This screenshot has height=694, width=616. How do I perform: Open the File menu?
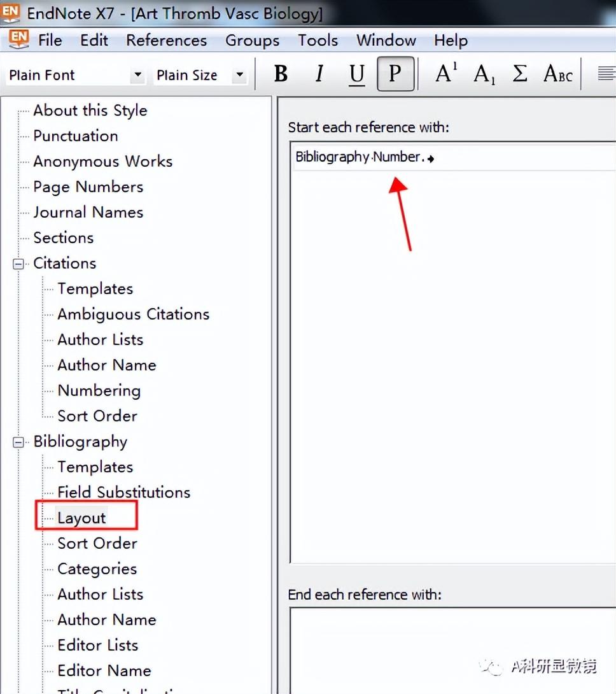tap(50, 40)
